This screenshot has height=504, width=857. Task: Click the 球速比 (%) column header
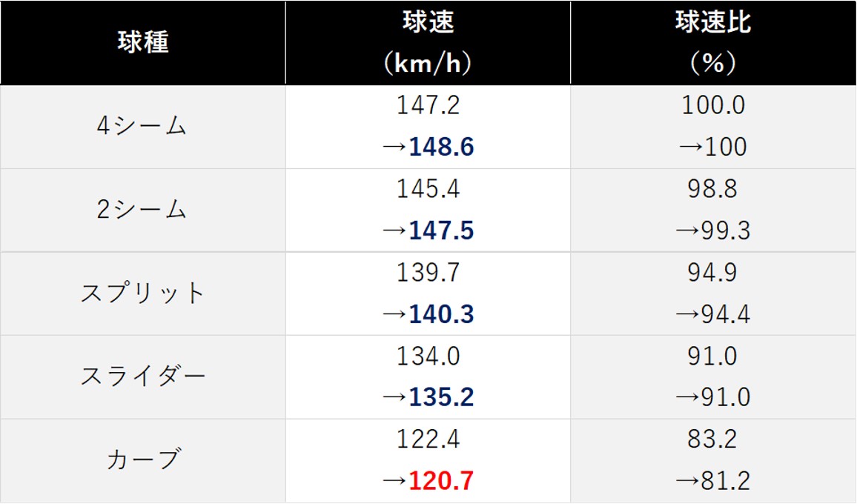713,42
